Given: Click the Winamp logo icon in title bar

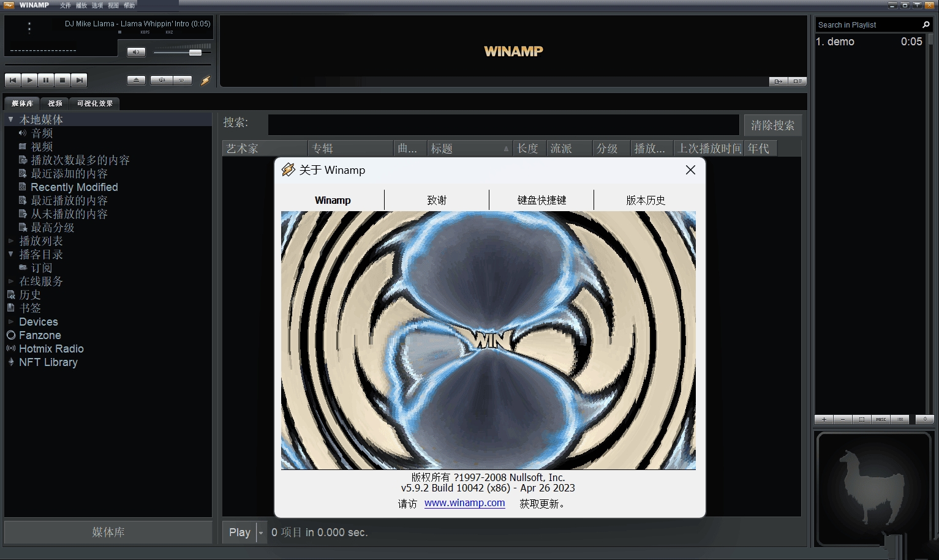Looking at the screenshot, I should [9, 6].
